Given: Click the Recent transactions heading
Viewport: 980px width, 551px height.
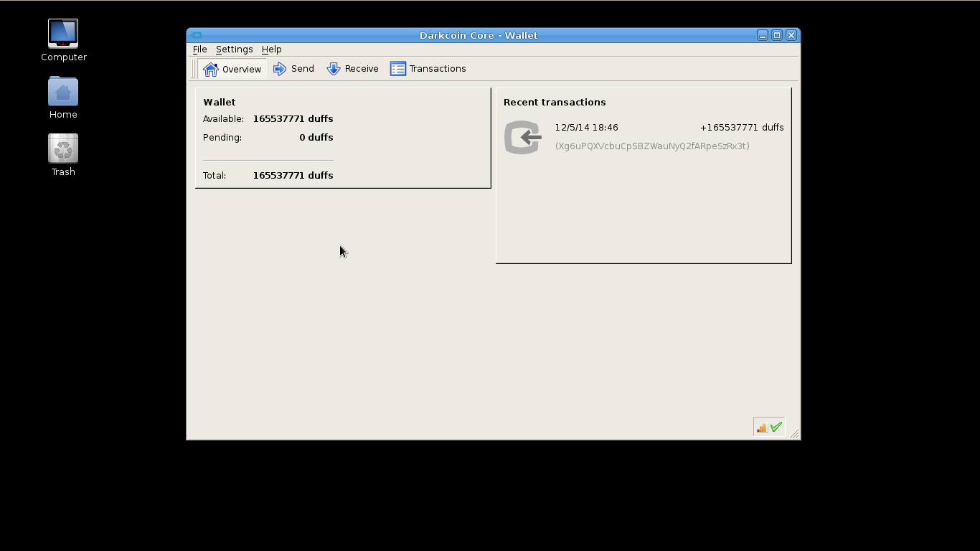Looking at the screenshot, I should 555,103.
